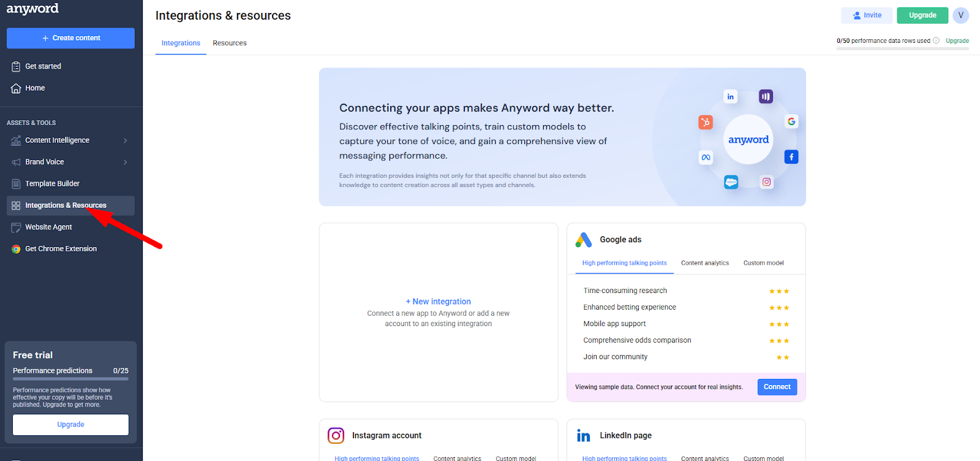The image size is (980, 461).
Task: Click the star rating for Time-consuming research
Action: coord(779,292)
